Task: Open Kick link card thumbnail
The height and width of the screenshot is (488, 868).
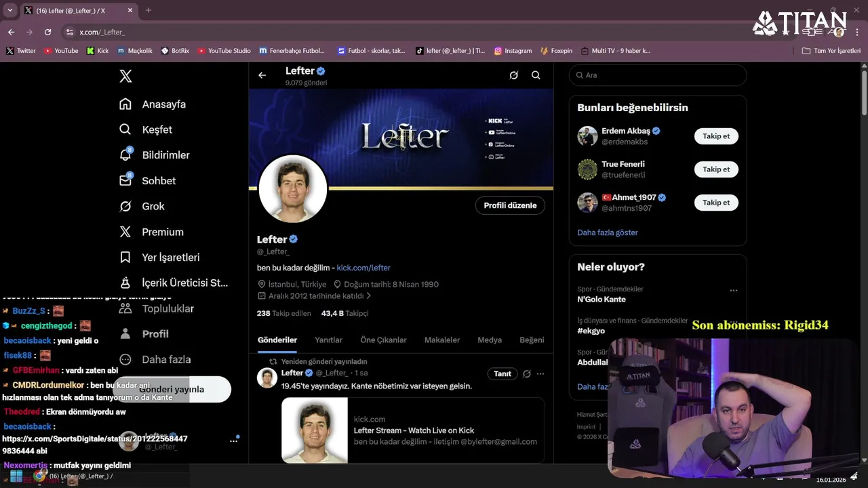Action: point(315,430)
